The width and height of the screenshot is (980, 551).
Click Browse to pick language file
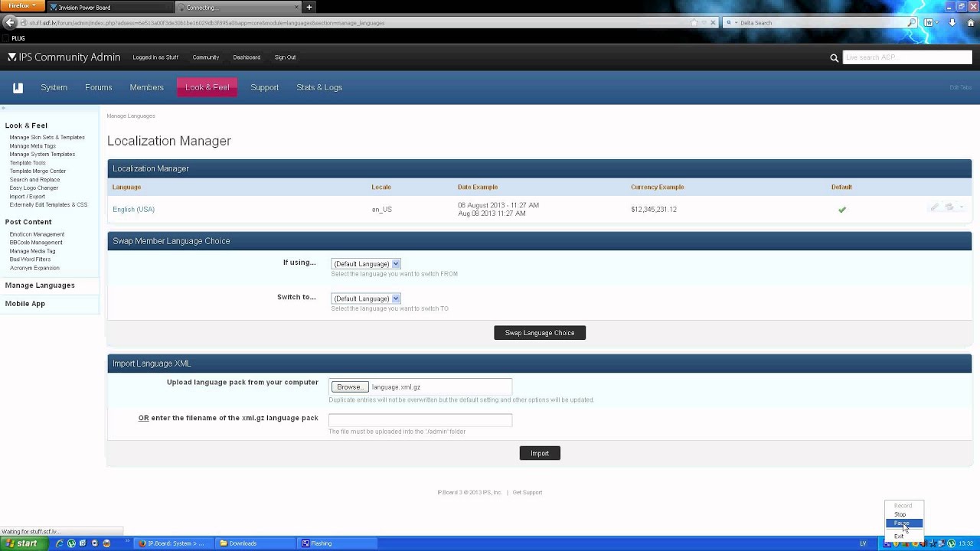point(350,387)
